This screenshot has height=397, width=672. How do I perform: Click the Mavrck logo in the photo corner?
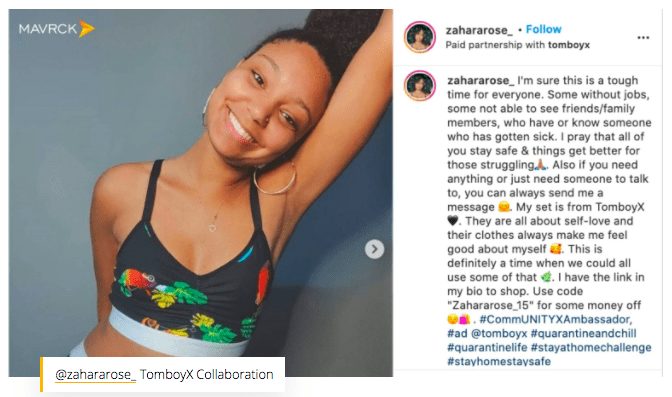[x=56, y=29]
